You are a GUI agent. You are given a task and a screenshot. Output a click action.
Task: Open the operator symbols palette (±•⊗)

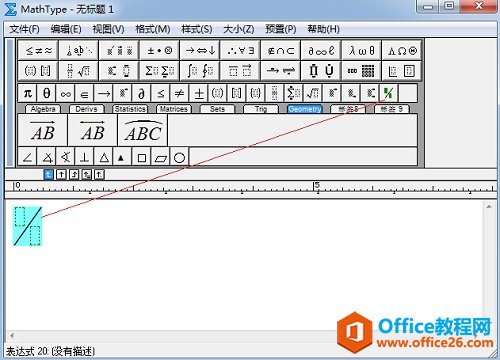[159, 51]
